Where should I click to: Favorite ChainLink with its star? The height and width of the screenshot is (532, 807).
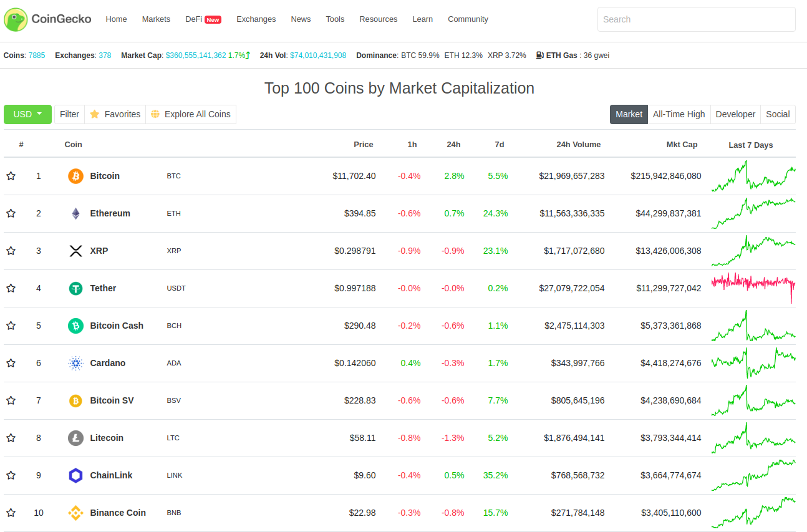(x=11, y=475)
